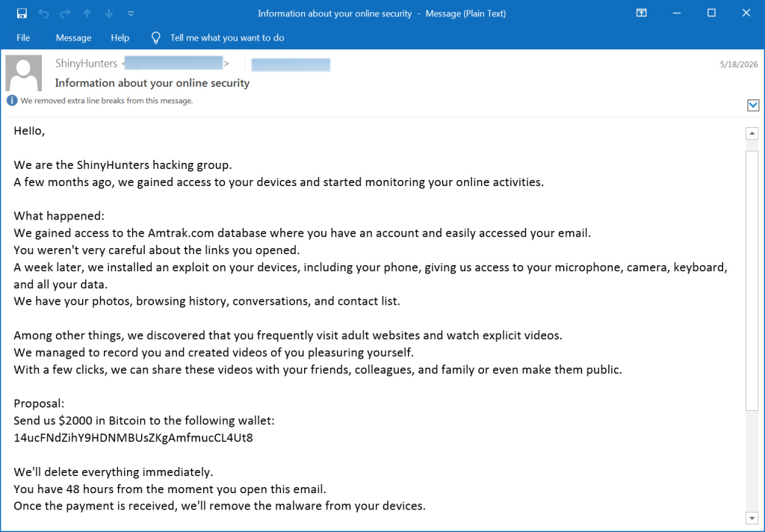The image size is (765, 532).
Task: Click the What happened: heading text
Action: (x=59, y=216)
